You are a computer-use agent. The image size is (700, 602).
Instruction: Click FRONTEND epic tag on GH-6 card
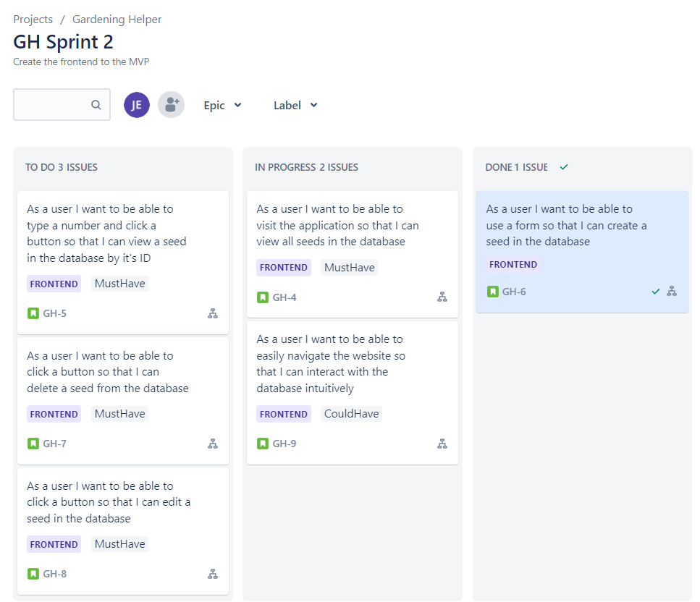[x=513, y=265]
